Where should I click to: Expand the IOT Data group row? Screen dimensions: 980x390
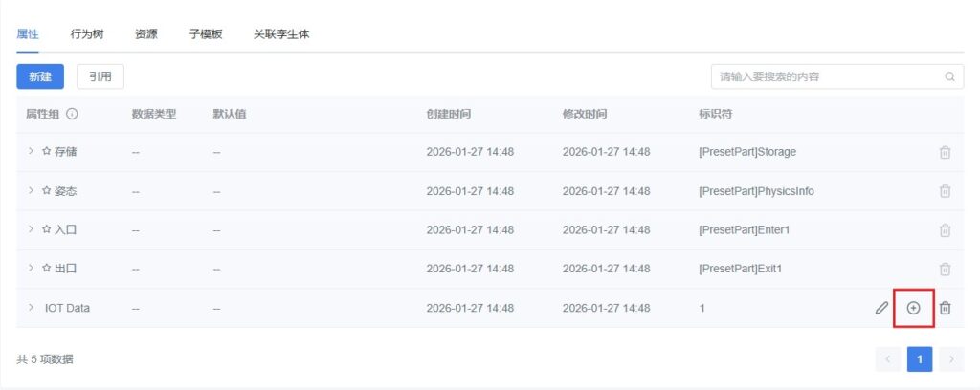pyautogui.click(x=31, y=308)
